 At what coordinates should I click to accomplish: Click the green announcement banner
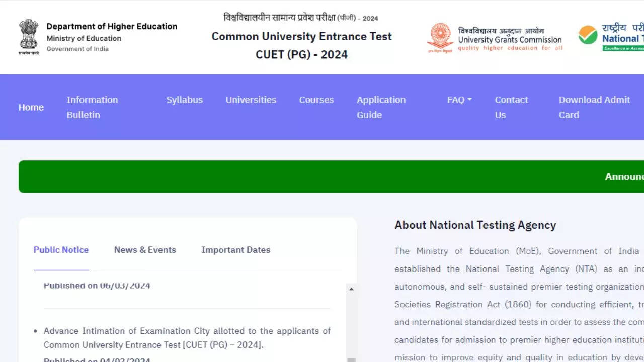point(331,176)
